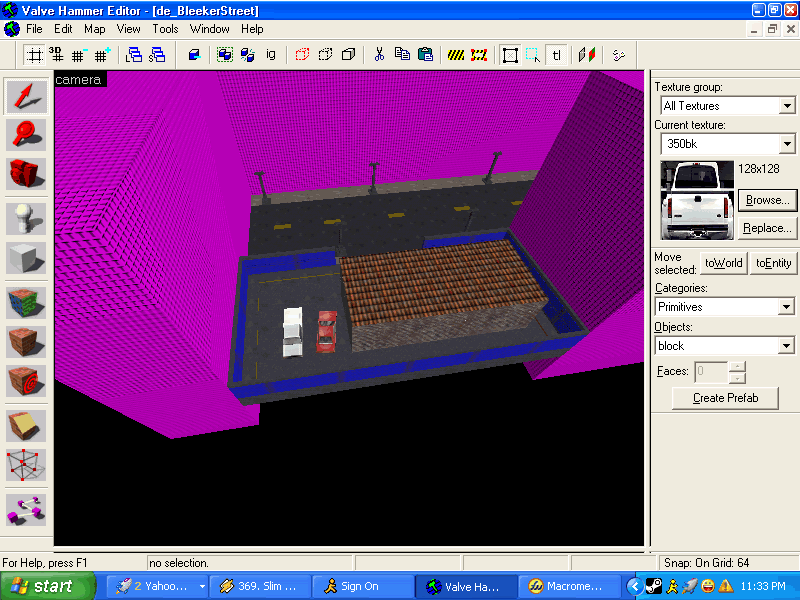The width and height of the screenshot is (800, 600).
Task: Open the Categories dropdown showing Primitives
Action: click(787, 307)
